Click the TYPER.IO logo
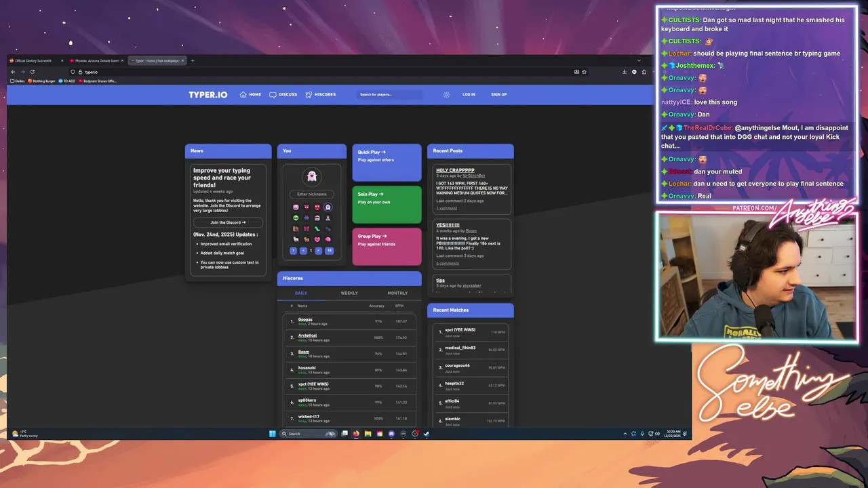Image resolution: width=868 pixels, height=488 pixels. pyautogui.click(x=208, y=94)
